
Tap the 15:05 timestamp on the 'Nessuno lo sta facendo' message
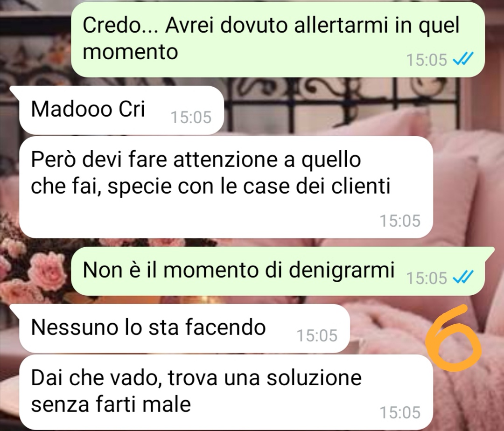(x=317, y=336)
